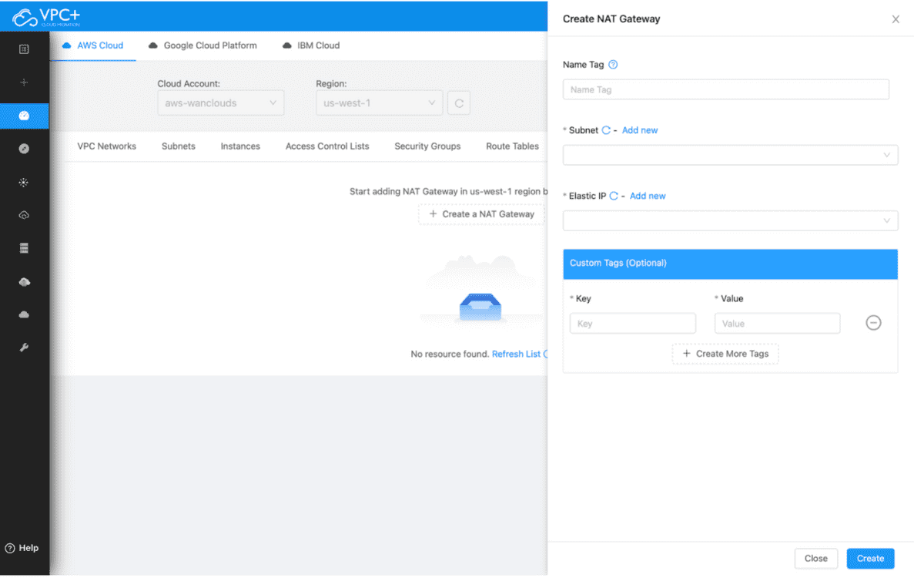Focus the Name Tag input field
This screenshot has height=578, width=924.
[726, 89]
